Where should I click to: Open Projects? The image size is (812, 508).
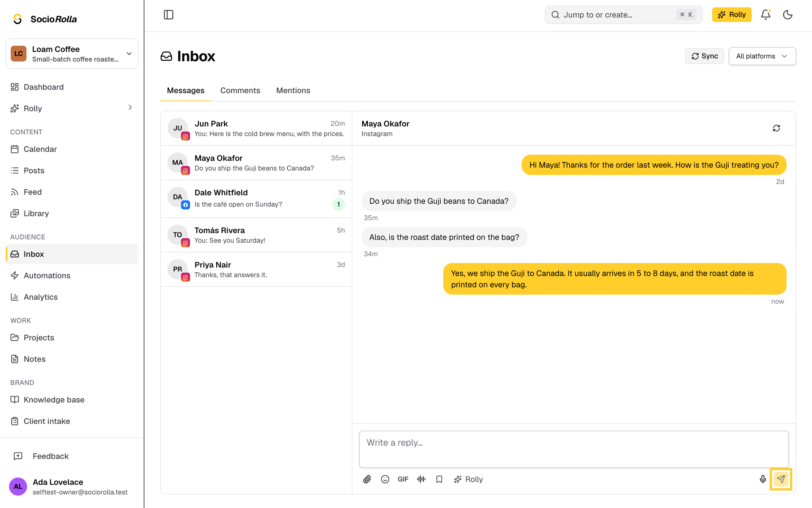(72, 337)
